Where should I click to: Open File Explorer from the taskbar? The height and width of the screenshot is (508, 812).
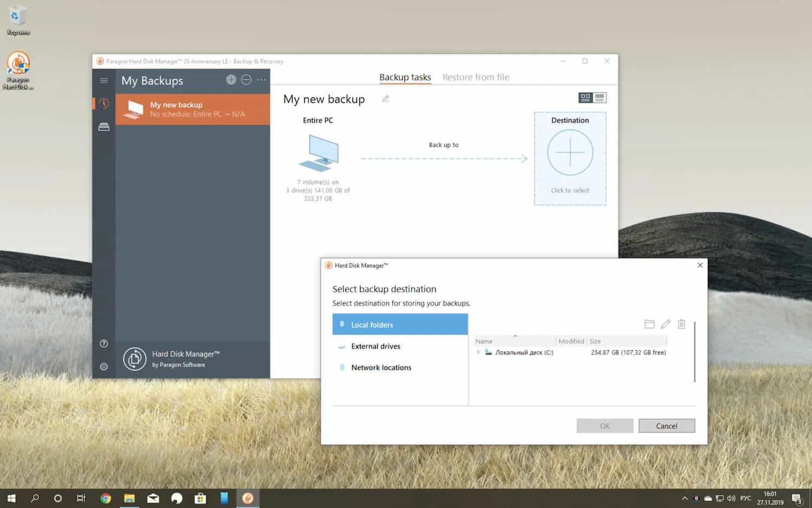[x=129, y=498]
